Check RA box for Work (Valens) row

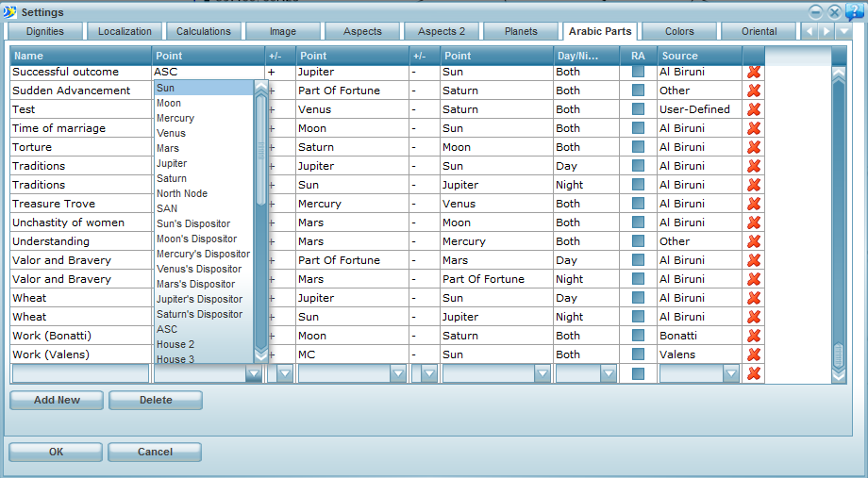click(639, 354)
